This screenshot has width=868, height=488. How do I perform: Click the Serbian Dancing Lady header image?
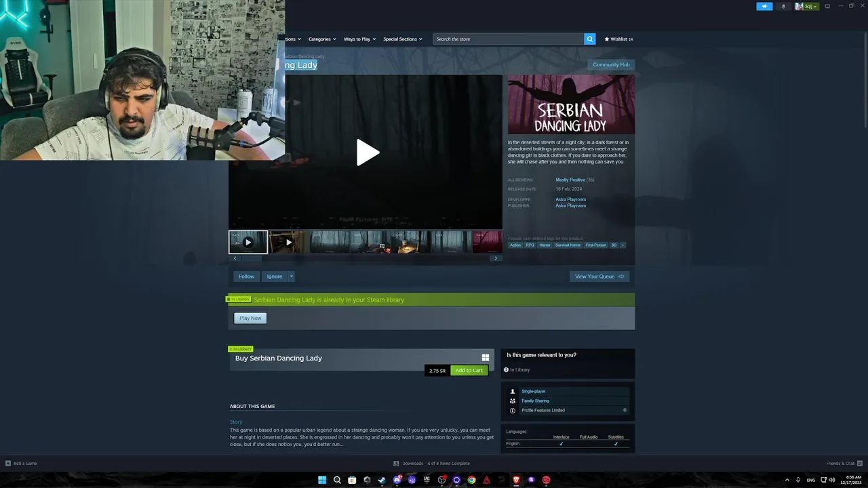pyautogui.click(x=571, y=104)
